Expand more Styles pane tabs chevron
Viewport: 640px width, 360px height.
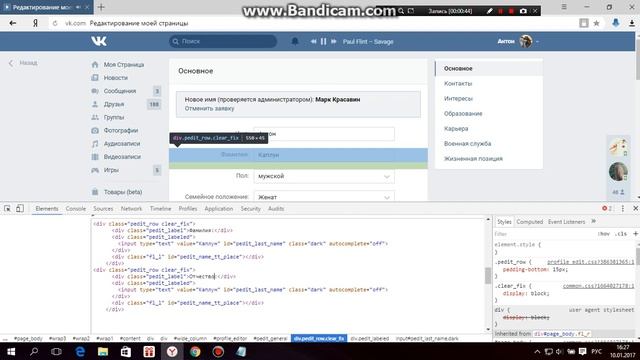[593, 221]
